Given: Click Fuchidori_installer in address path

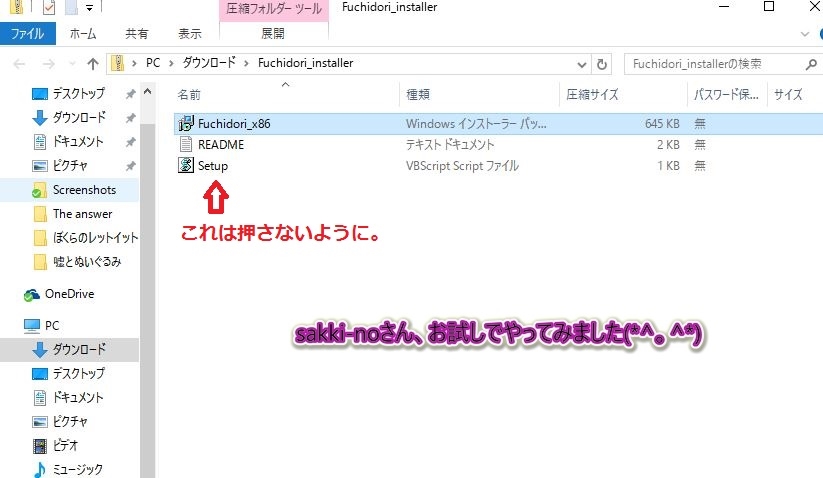Looking at the screenshot, I should [x=305, y=63].
